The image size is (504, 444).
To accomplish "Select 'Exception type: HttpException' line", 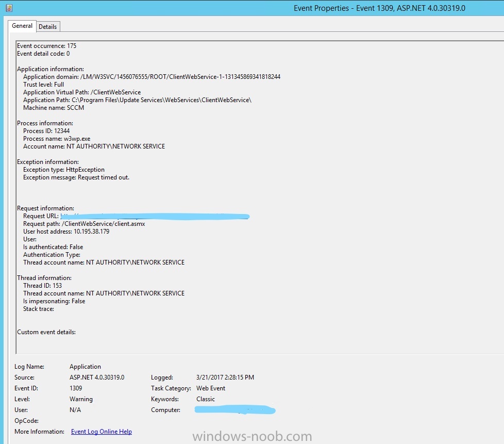I will (63, 170).
